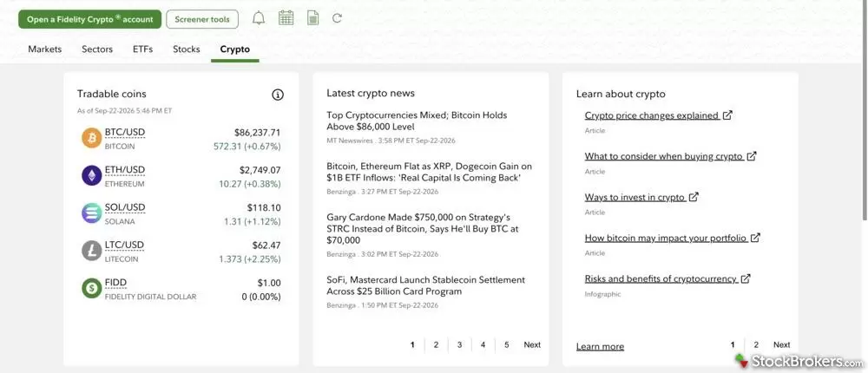Viewport: 868px width, 373px height.
Task: Click Next in Learn about crypto pagination
Action: 782,344
